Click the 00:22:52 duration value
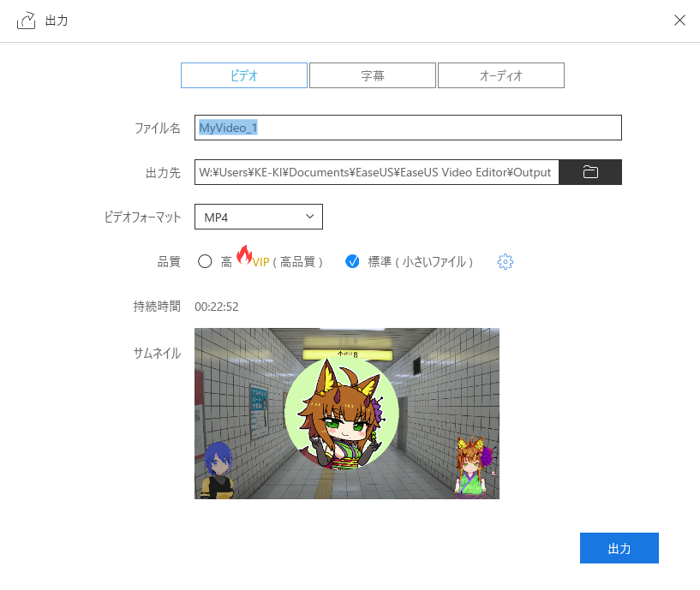Screen dimensions: 700x590 (x=216, y=307)
